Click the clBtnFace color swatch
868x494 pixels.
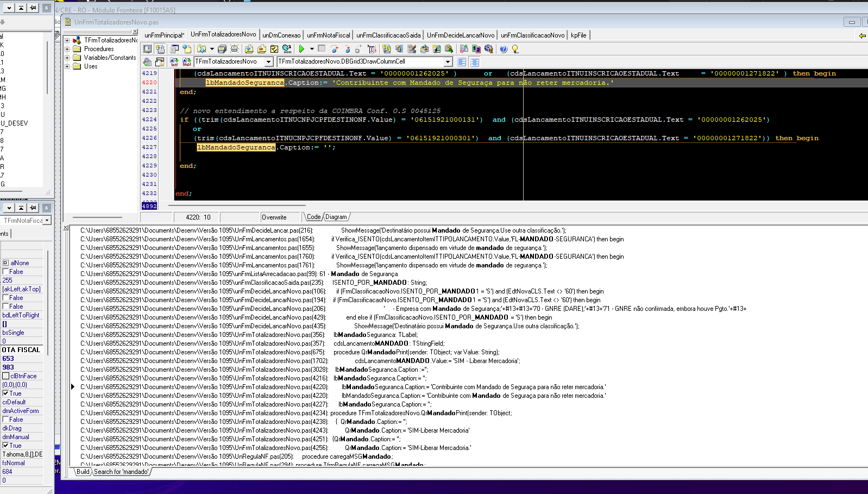point(5,376)
